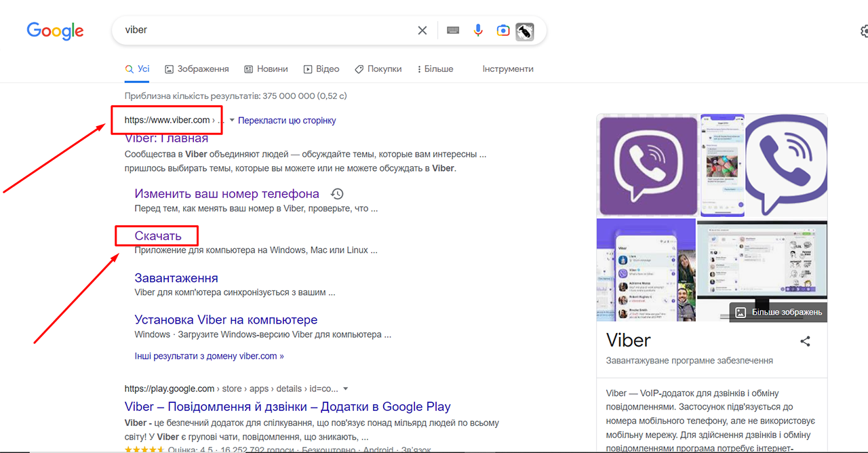Expand the dropdown arrow beside the play.google.com URL
The width and height of the screenshot is (868, 453).
(x=346, y=389)
